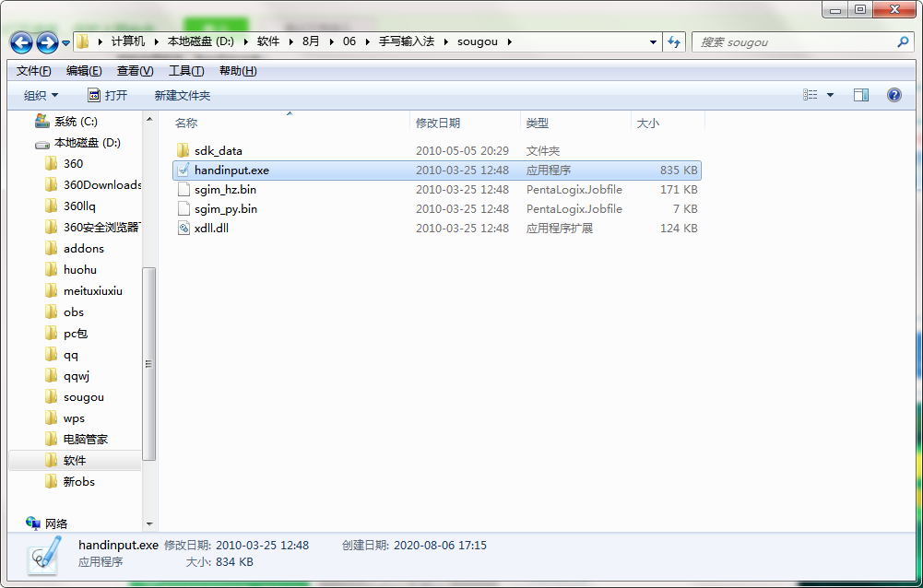Go forward with the Forward arrow button
This screenshot has height=588, width=923.
pyautogui.click(x=47, y=42)
